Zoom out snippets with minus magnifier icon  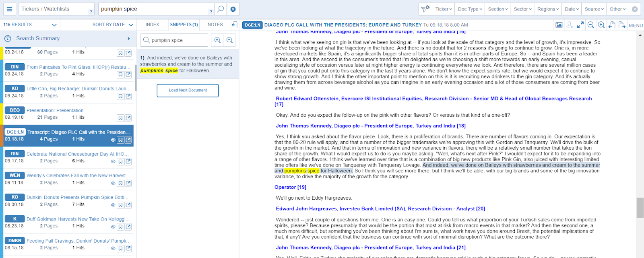(229, 40)
